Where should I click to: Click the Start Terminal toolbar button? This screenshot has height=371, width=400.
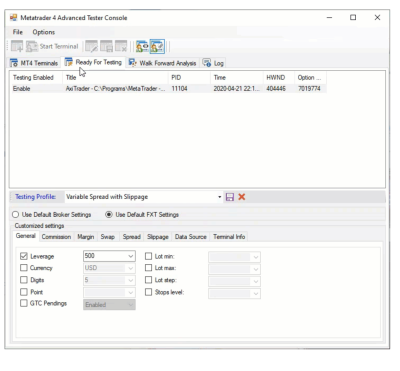[x=52, y=46]
